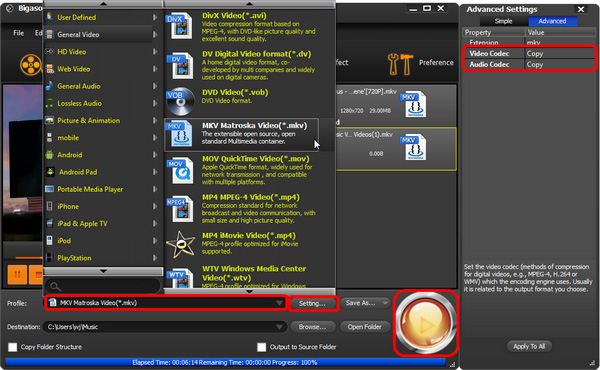Click the HD Video category icon
Viewport: 600px width, 370px height.
(50, 51)
